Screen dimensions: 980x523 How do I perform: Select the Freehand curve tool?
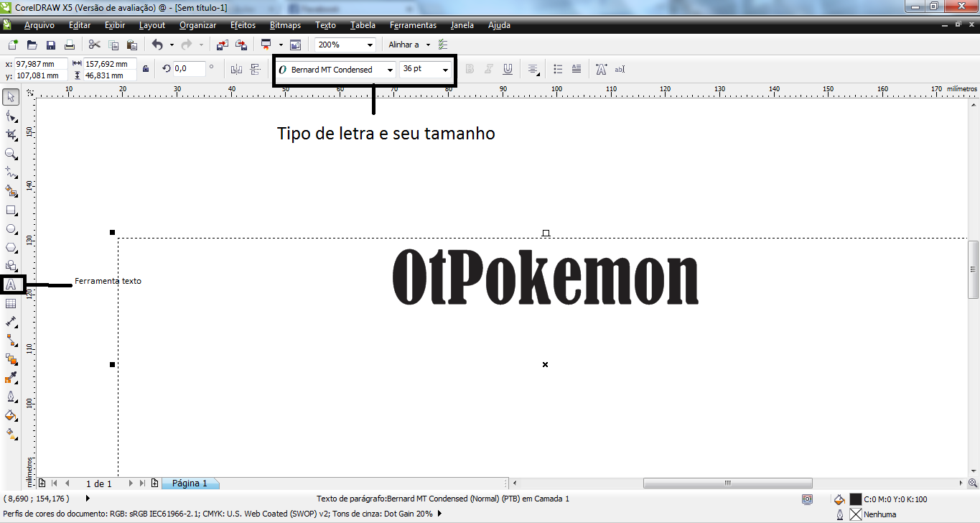pyautogui.click(x=11, y=172)
